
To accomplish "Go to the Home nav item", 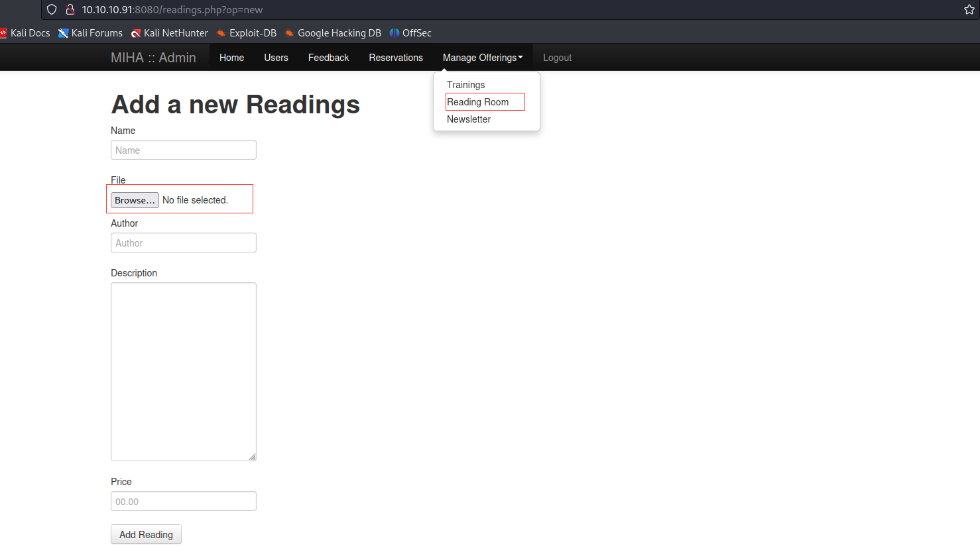I will click(231, 58).
